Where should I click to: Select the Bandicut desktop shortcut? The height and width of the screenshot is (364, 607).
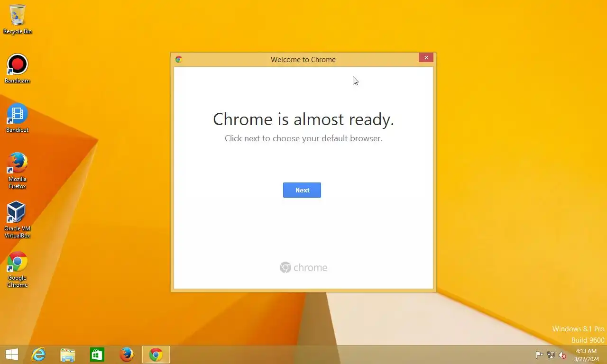point(18,118)
